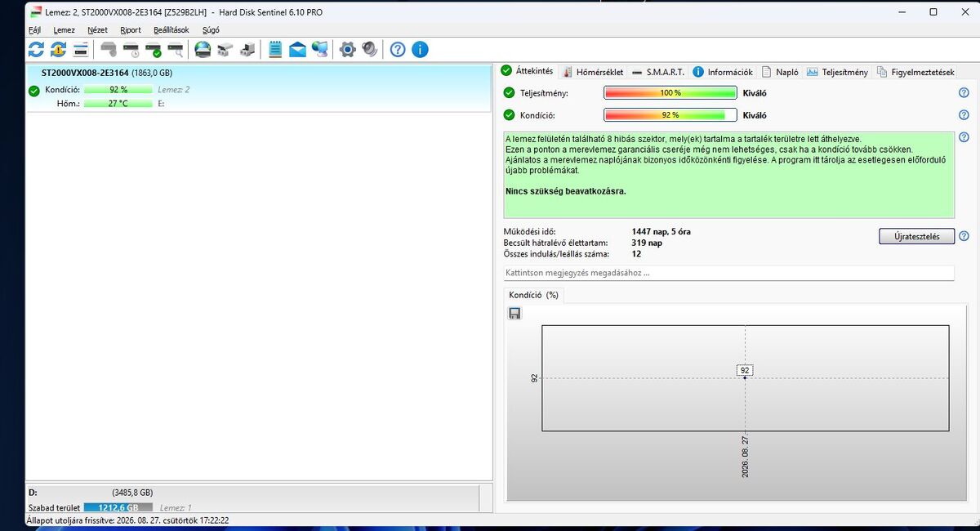Image resolution: width=980 pixels, height=531 pixels.
Task: Switch to the Napló tab
Action: tap(780, 72)
